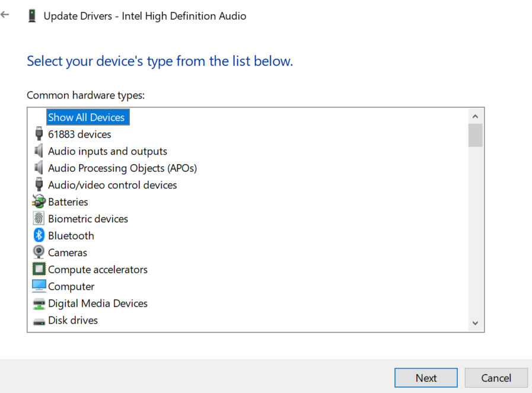Viewport: 532px width, 393px height.
Task: Select the Cameras text
Action: 68,253
